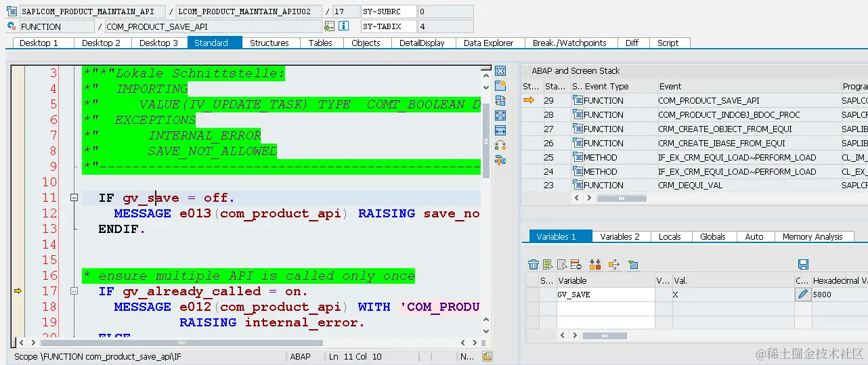Image resolution: width=868 pixels, height=365 pixels.
Task: Click the code editor horizontal scroll right arrow
Action: tap(476, 343)
